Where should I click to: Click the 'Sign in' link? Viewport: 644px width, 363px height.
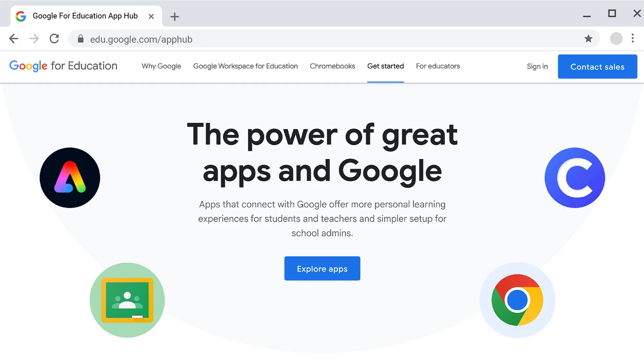[537, 66]
